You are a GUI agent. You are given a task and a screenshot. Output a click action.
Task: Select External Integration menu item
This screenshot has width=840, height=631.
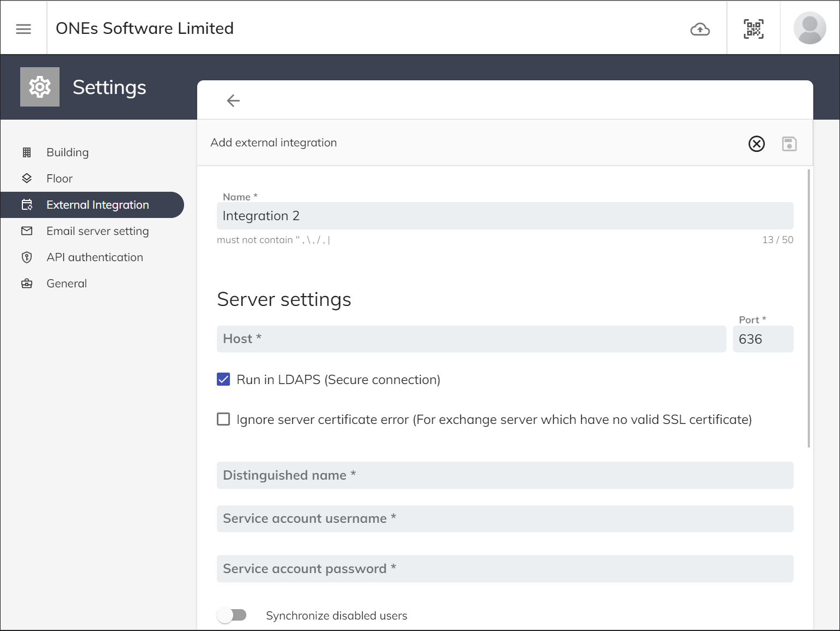92,205
